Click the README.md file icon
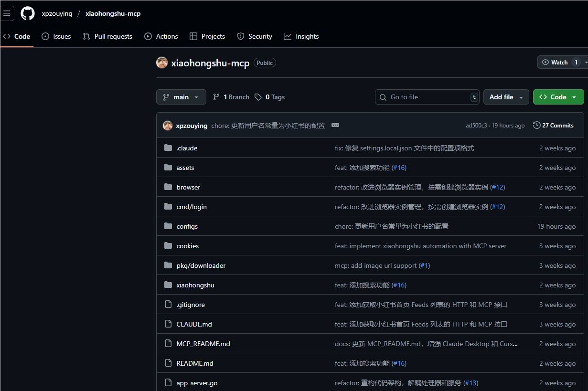 168,363
